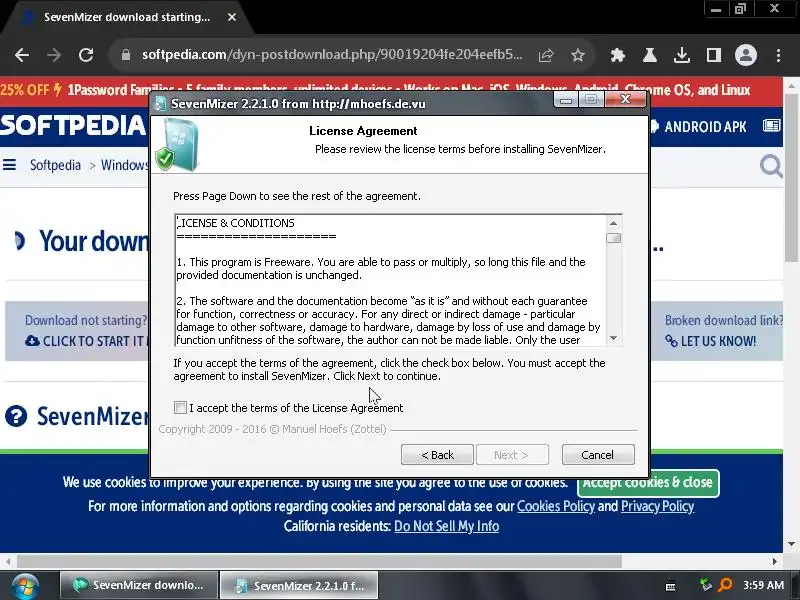Click the Windows breadcrumb link

[x=125, y=165]
